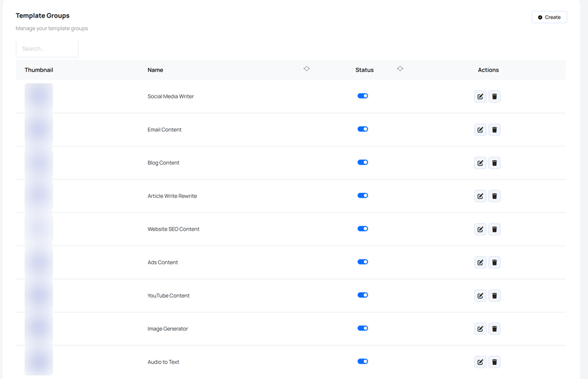The image size is (588, 379).
Task: Focus the Search input field
Action: click(47, 49)
